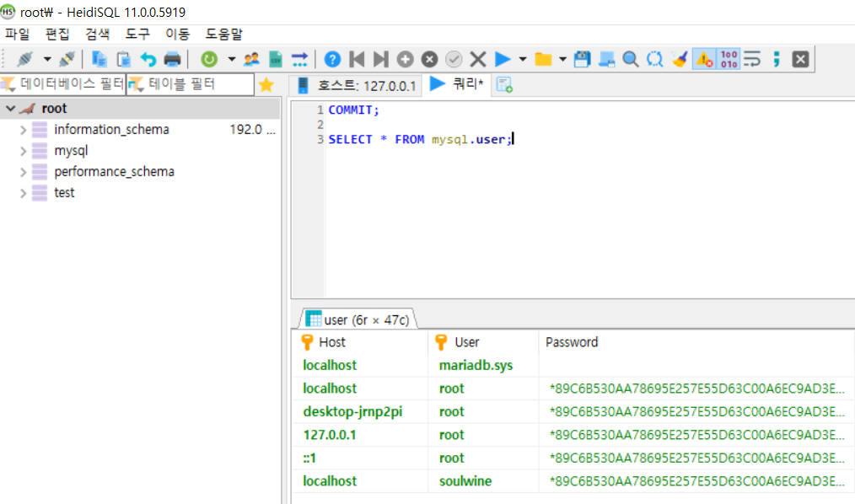Viewport: 855px width, 504px height.
Task: Open the 검색 menu
Action: coord(98,35)
